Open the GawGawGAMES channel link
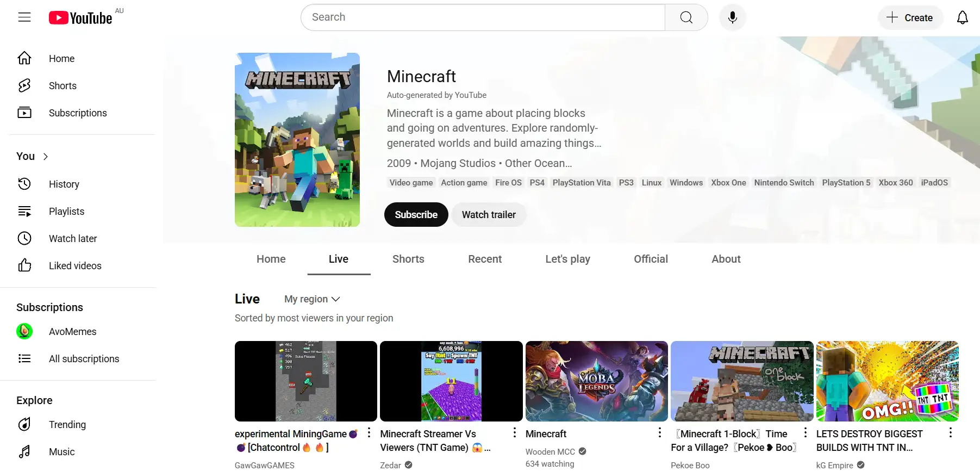 tap(265, 465)
